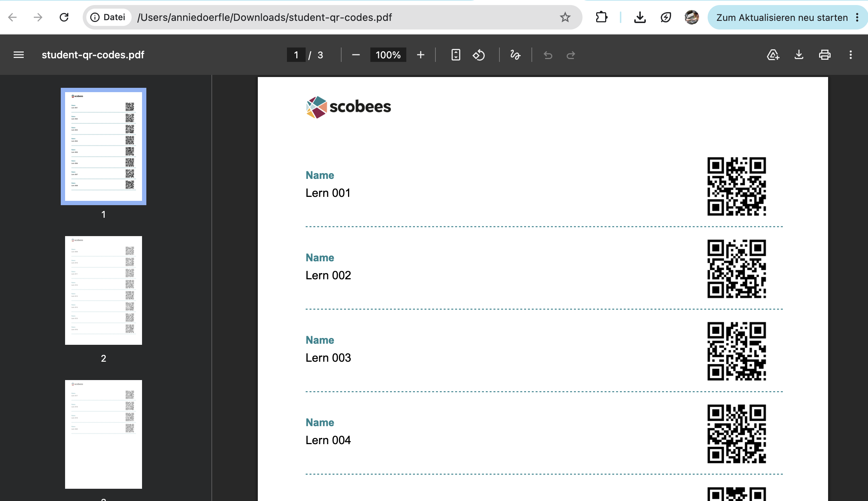Click 'Zum Aktualisieren neu starten' button
868x501 pixels.
pyautogui.click(x=782, y=17)
